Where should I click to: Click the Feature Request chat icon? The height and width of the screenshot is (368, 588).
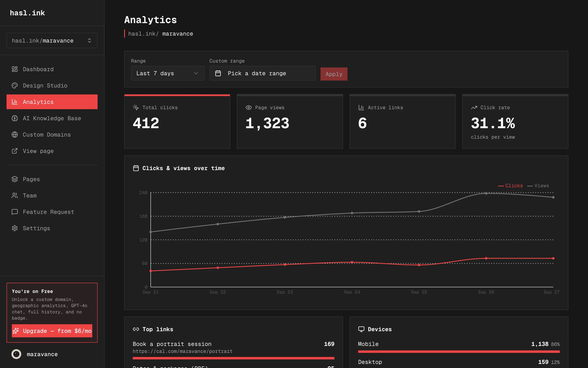point(14,212)
